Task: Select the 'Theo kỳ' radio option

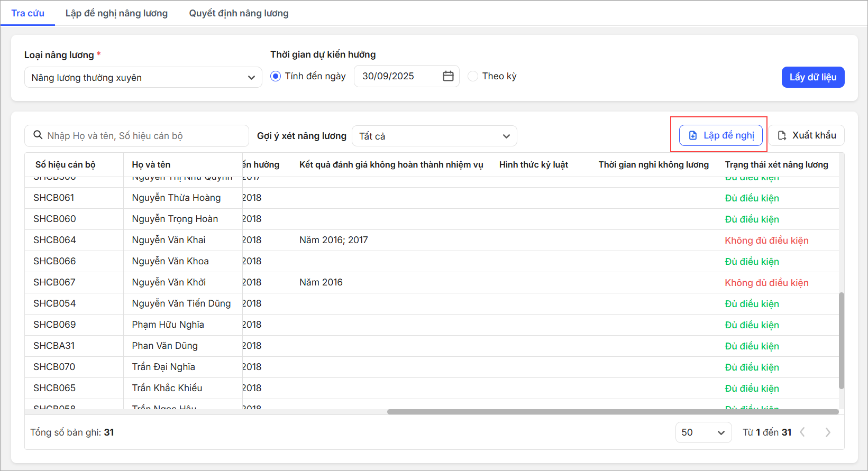Action: click(x=473, y=76)
